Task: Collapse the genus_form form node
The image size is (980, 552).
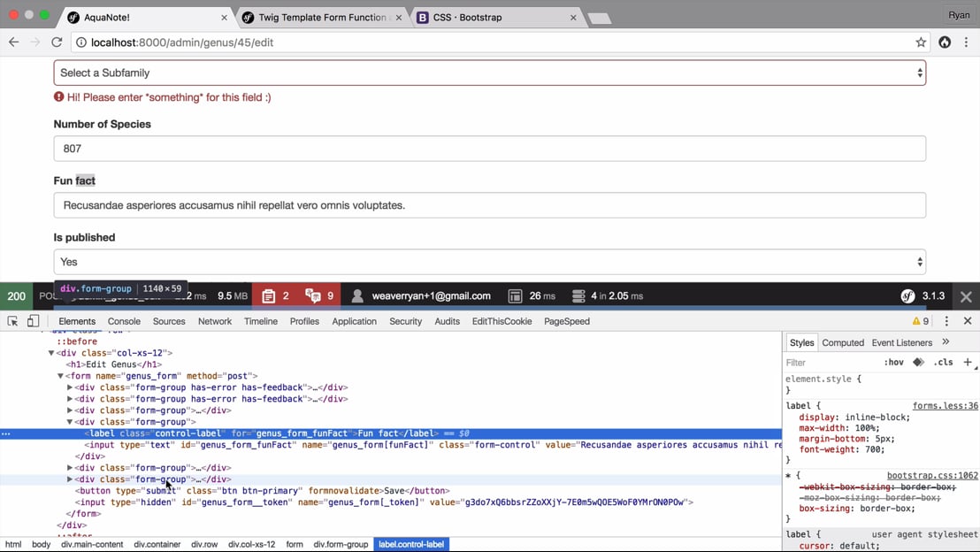Action: click(61, 376)
